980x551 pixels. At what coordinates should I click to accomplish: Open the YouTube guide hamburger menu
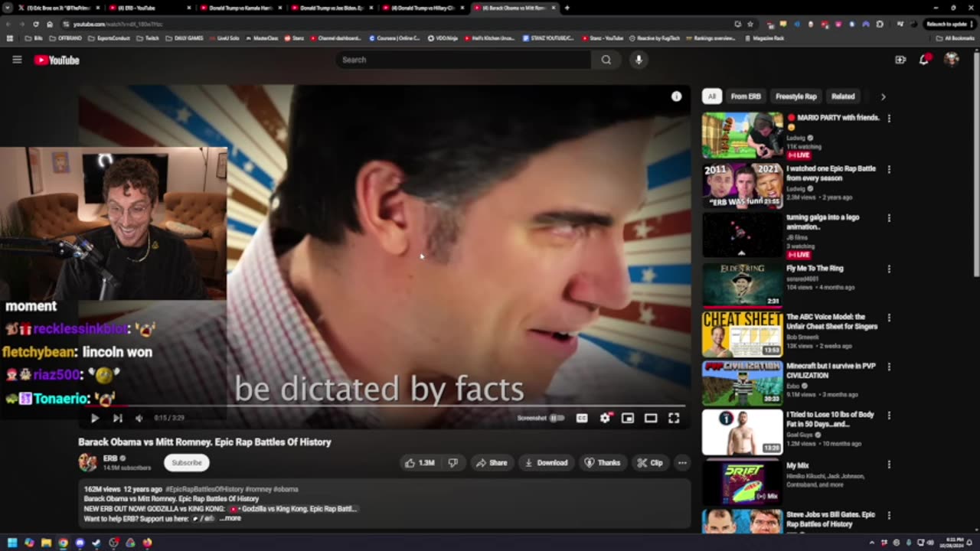click(x=17, y=60)
